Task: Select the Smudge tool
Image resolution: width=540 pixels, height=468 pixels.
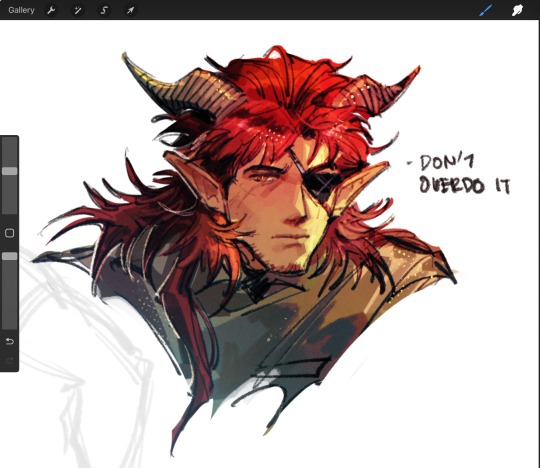Action: tap(517, 10)
